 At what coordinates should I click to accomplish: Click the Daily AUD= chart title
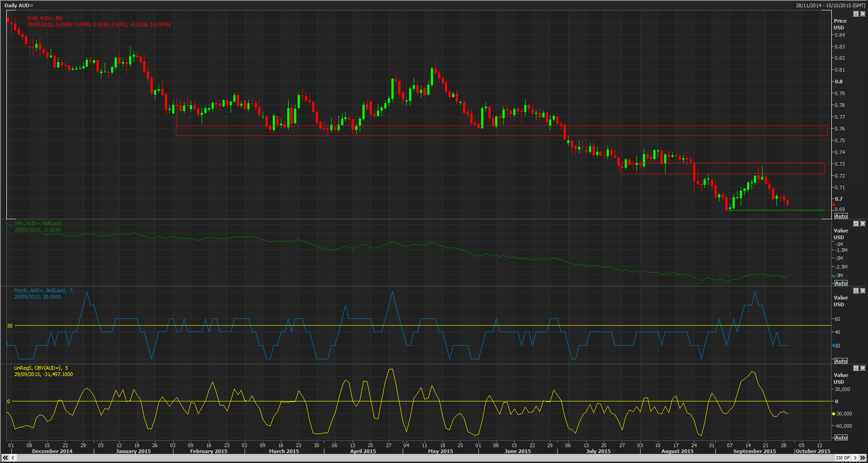click(x=19, y=5)
